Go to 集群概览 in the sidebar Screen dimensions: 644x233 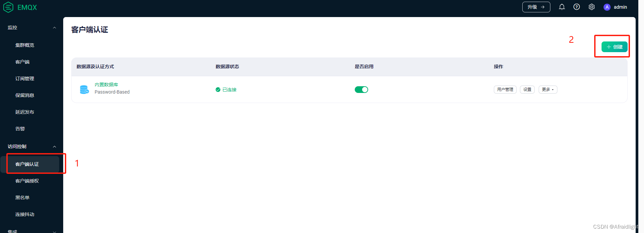25,45
